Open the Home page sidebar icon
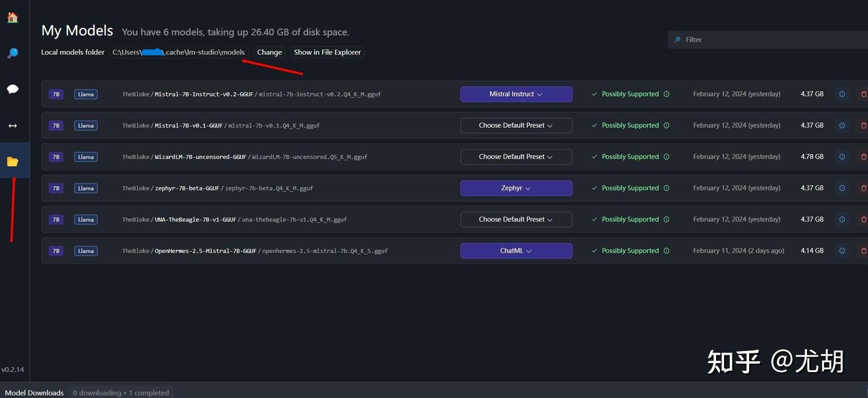 (13, 17)
